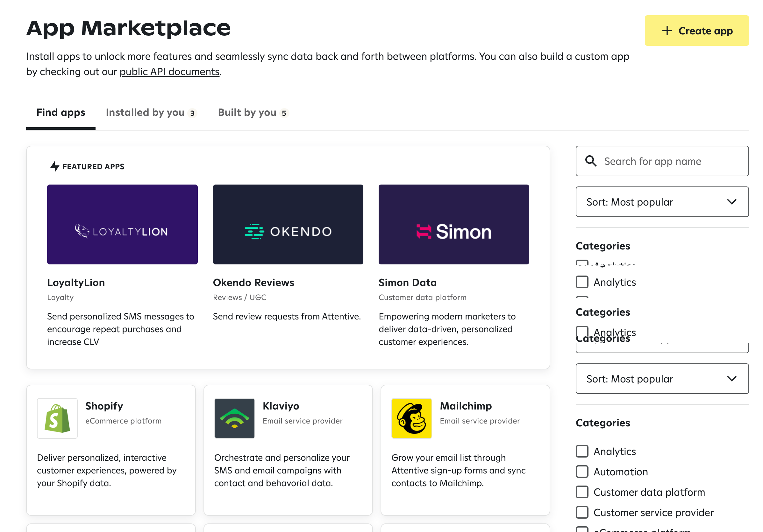Check the Customer data platform filter
This screenshot has height=532, width=763.
click(x=582, y=492)
